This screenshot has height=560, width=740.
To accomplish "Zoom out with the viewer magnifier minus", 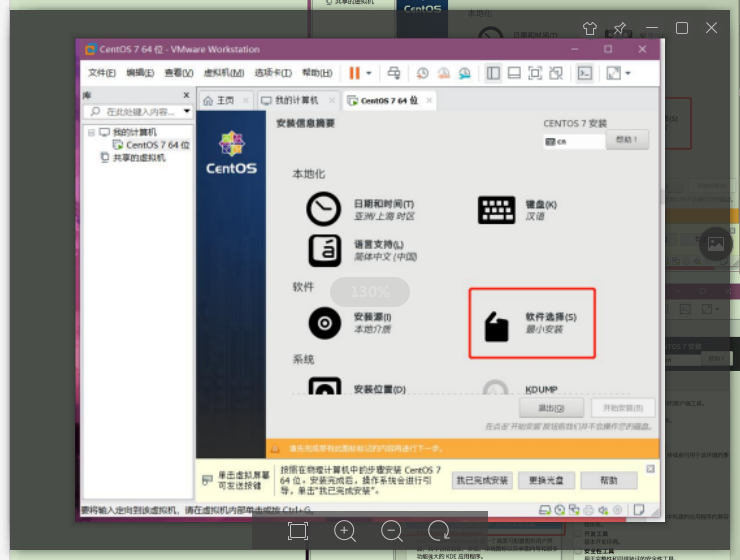I will point(392,531).
